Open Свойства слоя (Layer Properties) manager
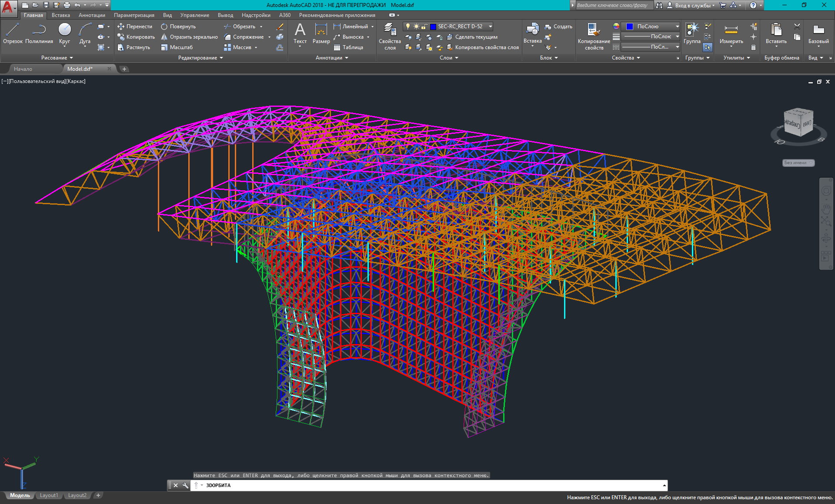835x504 pixels. [x=389, y=35]
